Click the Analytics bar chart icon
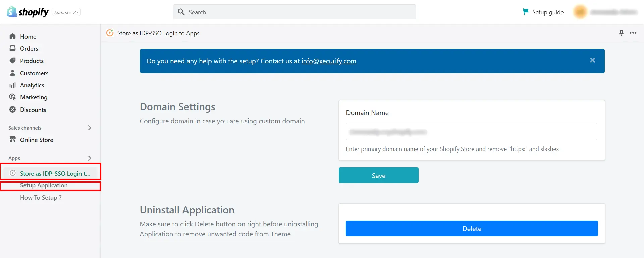This screenshot has height=258, width=644. pos(13,85)
